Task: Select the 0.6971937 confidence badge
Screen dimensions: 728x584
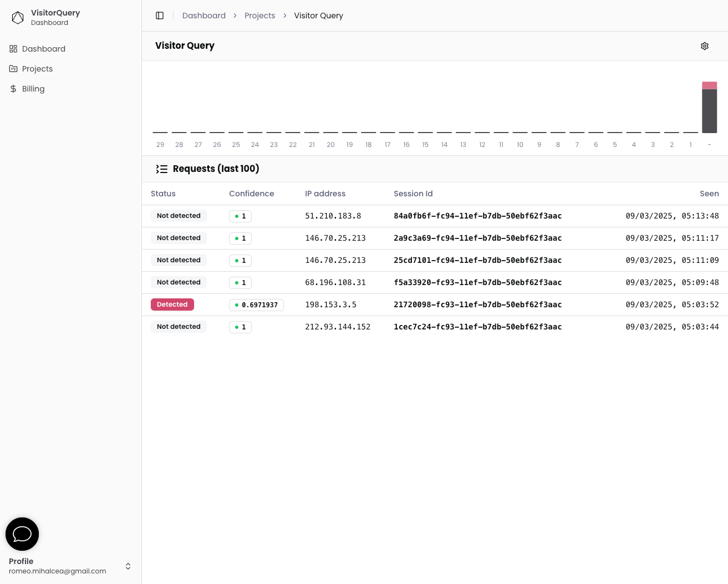Action: pos(256,305)
